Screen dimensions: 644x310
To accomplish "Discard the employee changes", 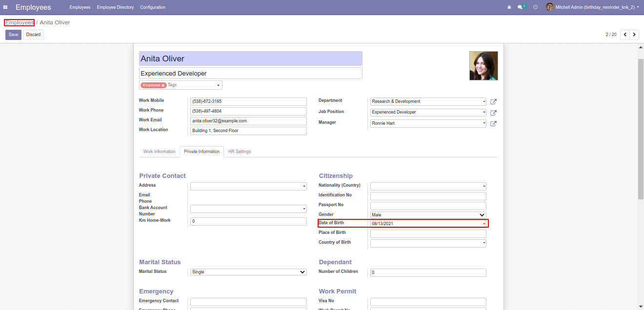I will (x=33, y=35).
